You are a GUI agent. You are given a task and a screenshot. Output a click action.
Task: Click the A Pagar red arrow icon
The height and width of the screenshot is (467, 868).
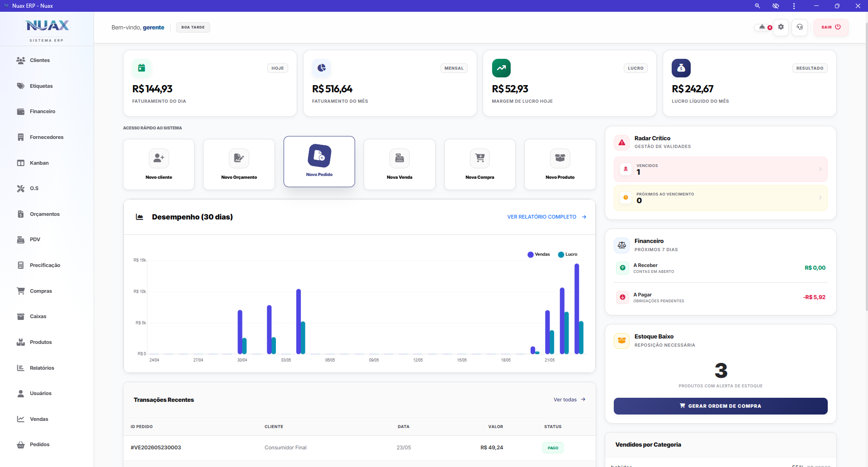622,297
